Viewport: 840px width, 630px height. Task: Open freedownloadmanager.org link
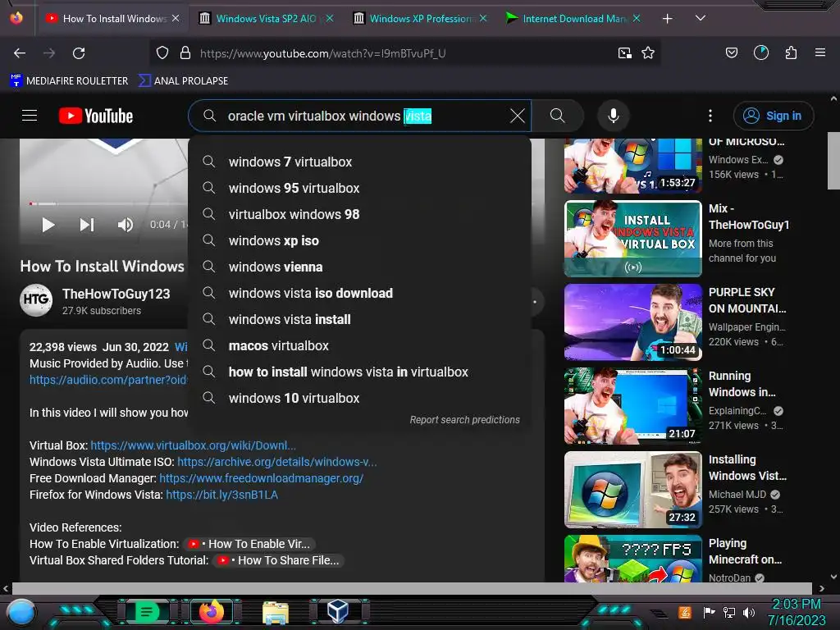point(262,478)
